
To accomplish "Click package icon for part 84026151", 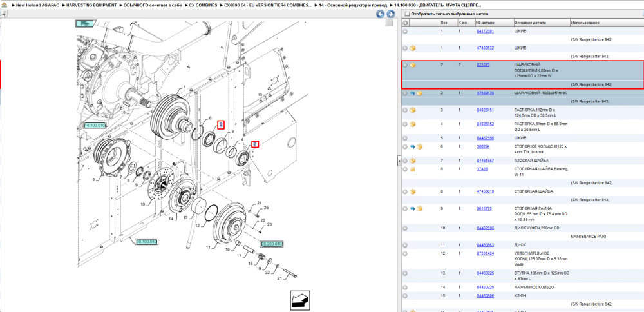I will pyautogui.click(x=413, y=110).
